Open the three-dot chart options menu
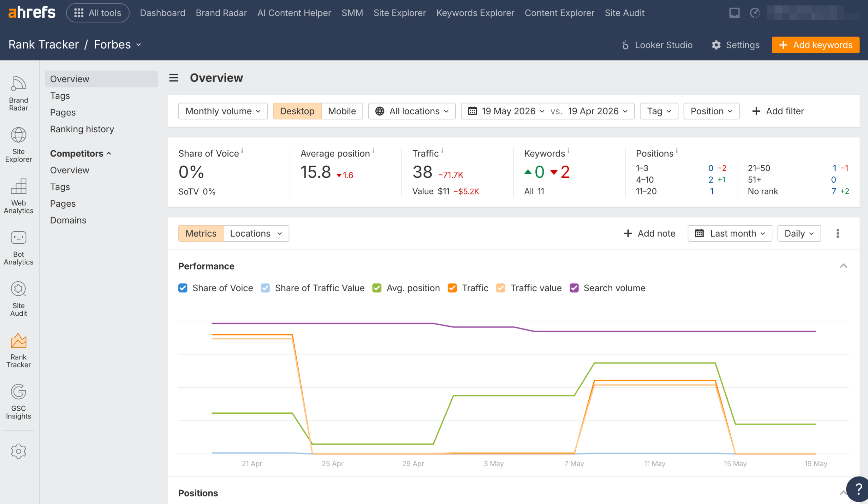 (838, 234)
